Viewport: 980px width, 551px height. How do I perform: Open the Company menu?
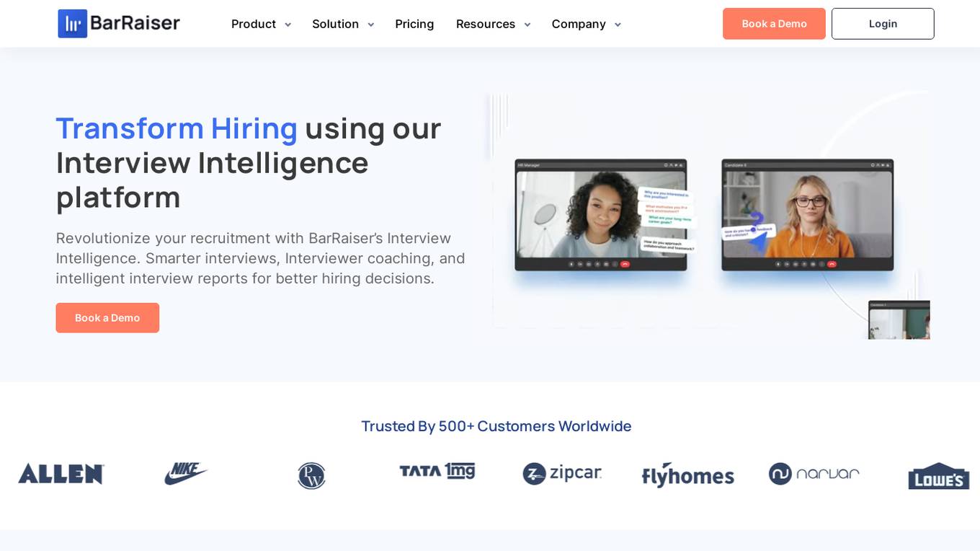[579, 24]
